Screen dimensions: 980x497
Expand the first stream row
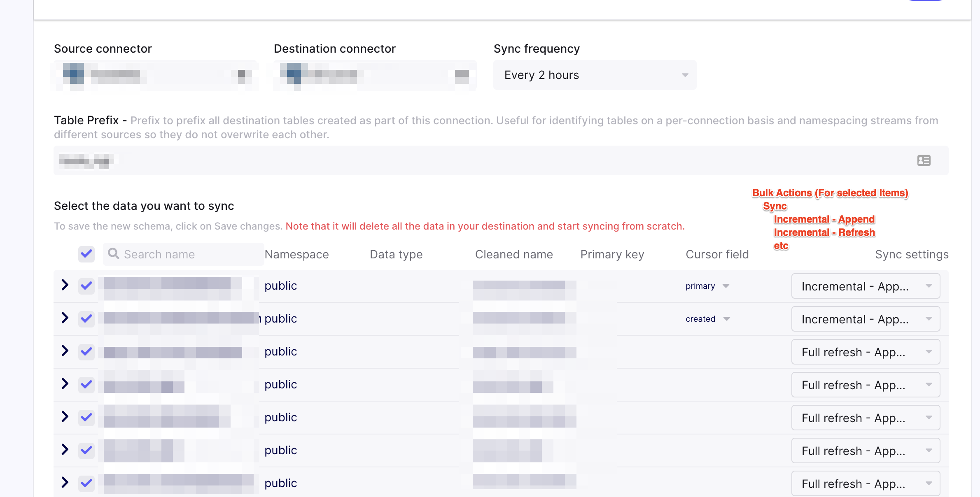(x=65, y=286)
